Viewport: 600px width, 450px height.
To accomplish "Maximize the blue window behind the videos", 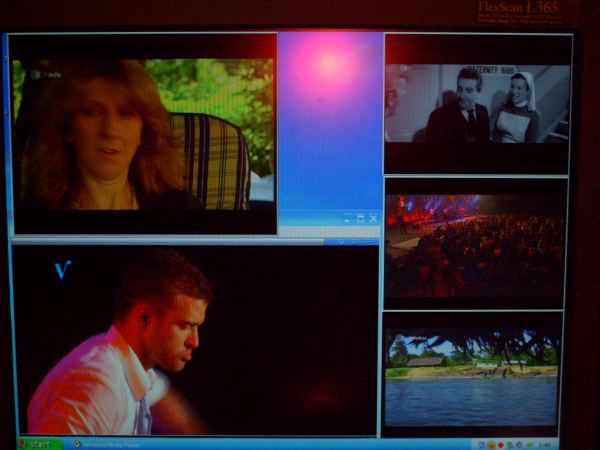I will coord(360,219).
